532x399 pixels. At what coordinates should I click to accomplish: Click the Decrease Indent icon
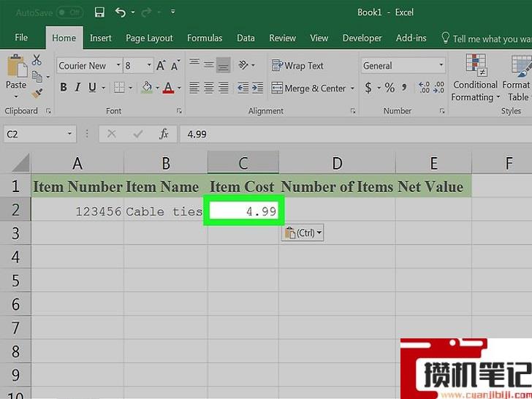coord(243,88)
